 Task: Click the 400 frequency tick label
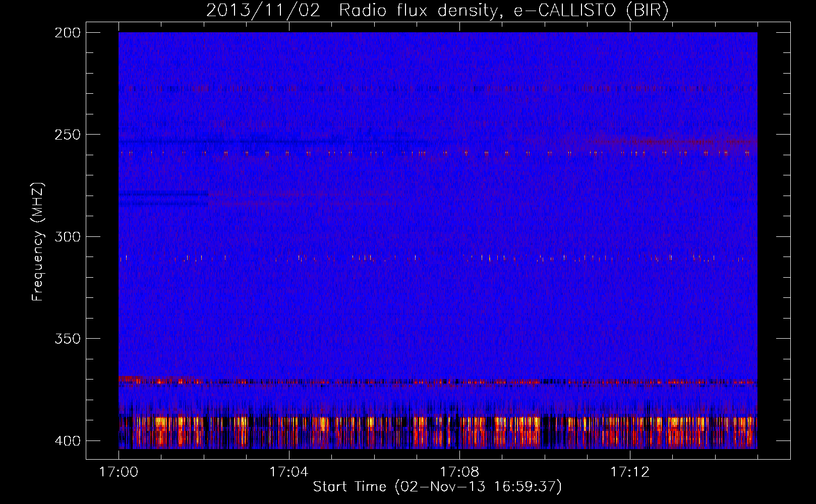(67, 440)
